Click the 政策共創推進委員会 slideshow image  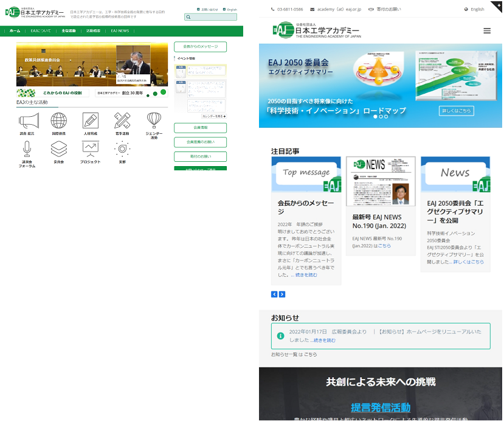click(92, 64)
